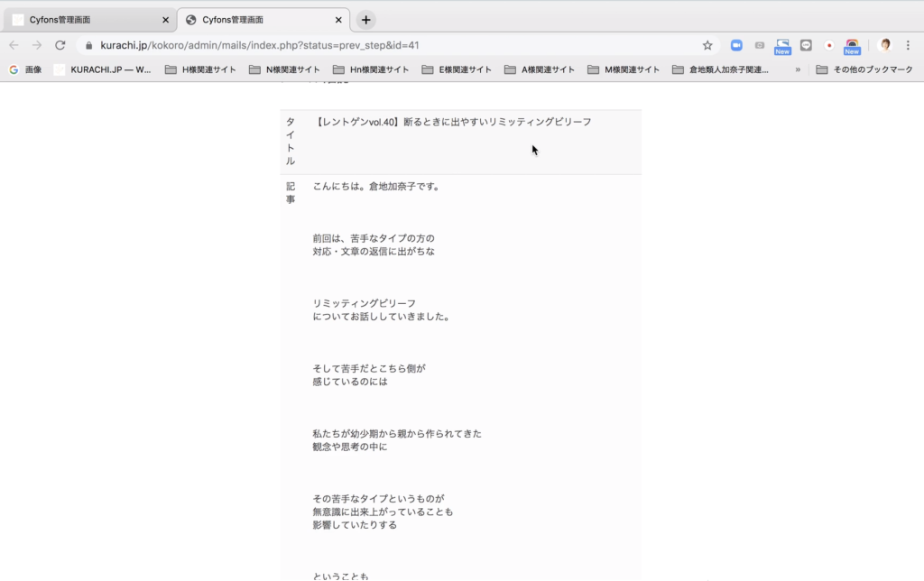Bookmark this page with the star icon
The image size is (924, 581).
(707, 45)
